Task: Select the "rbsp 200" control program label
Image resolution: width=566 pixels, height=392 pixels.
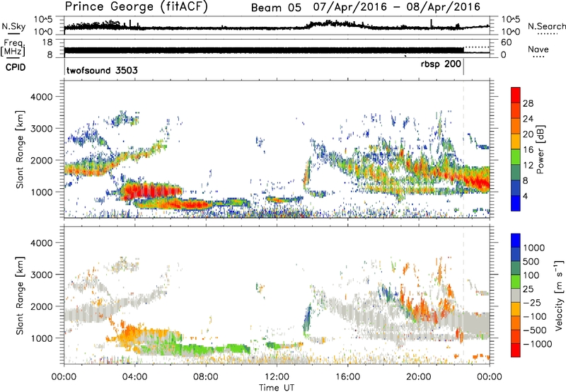Action: pos(441,64)
